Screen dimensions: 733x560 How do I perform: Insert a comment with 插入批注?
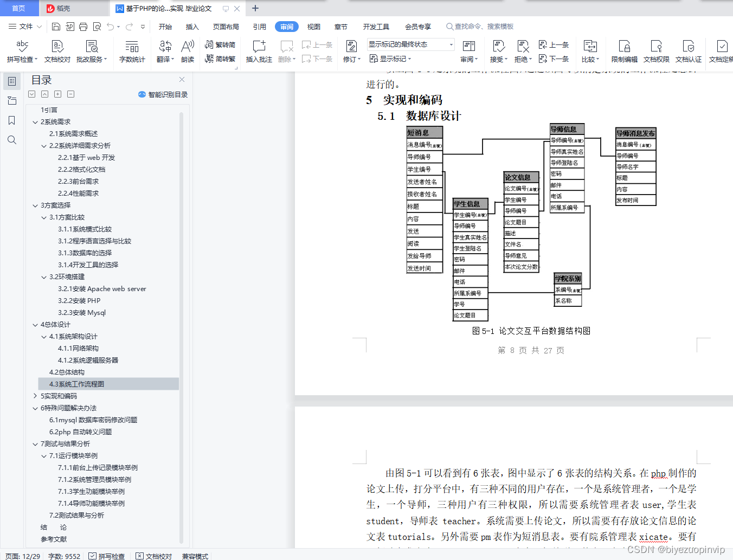click(259, 52)
